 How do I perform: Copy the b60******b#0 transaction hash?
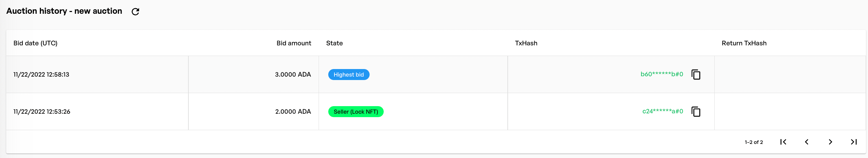(x=696, y=75)
